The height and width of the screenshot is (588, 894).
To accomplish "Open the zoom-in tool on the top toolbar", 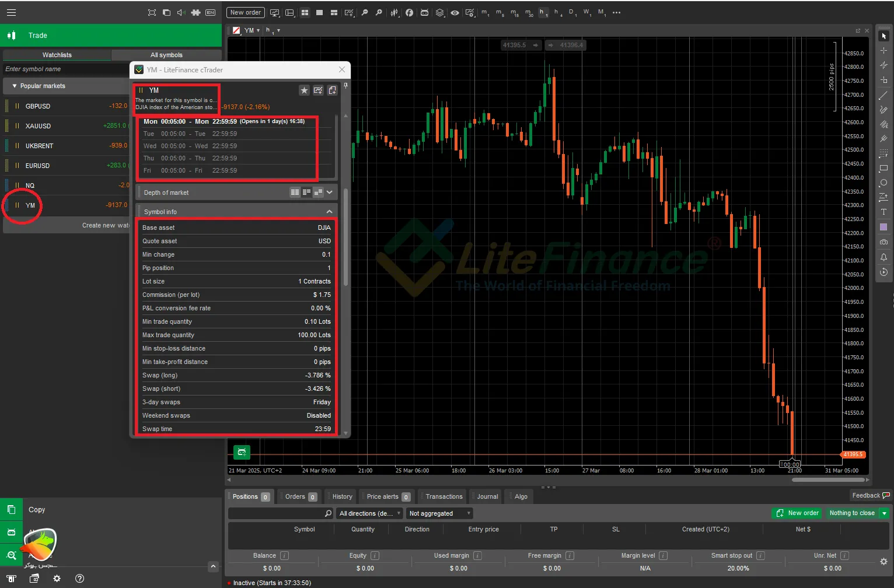I will tap(379, 12).
